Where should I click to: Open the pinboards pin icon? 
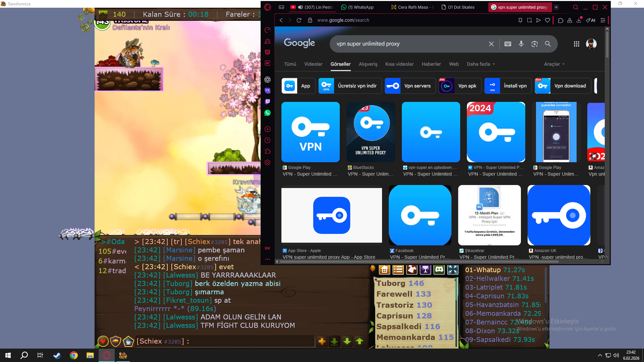tap(520, 20)
